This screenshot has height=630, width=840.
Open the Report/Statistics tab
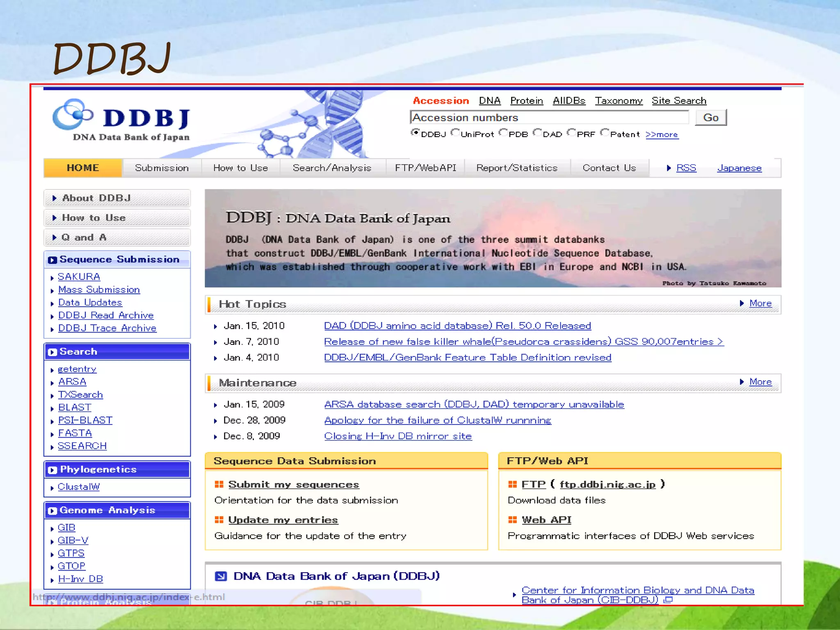click(517, 168)
